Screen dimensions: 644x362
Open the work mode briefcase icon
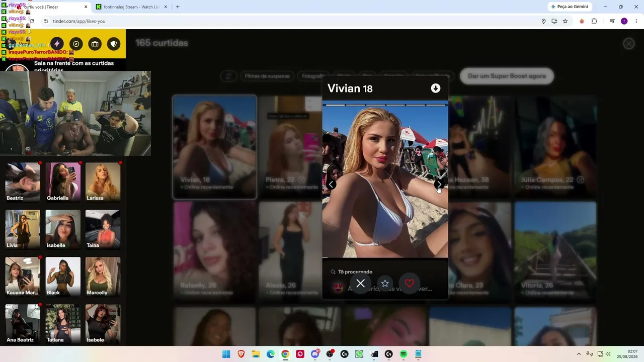(x=95, y=44)
